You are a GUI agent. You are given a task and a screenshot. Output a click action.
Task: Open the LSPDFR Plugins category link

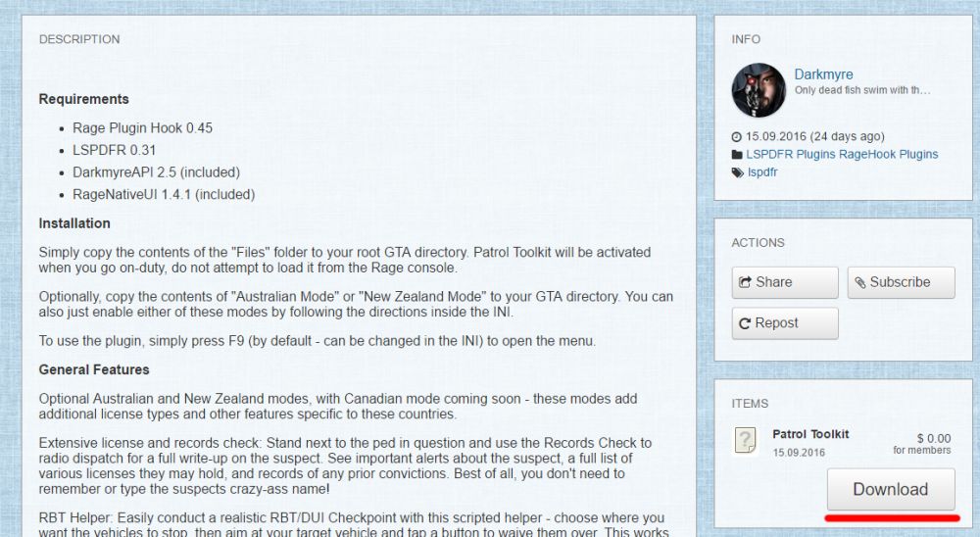pyautogui.click(x=791, y=155)
